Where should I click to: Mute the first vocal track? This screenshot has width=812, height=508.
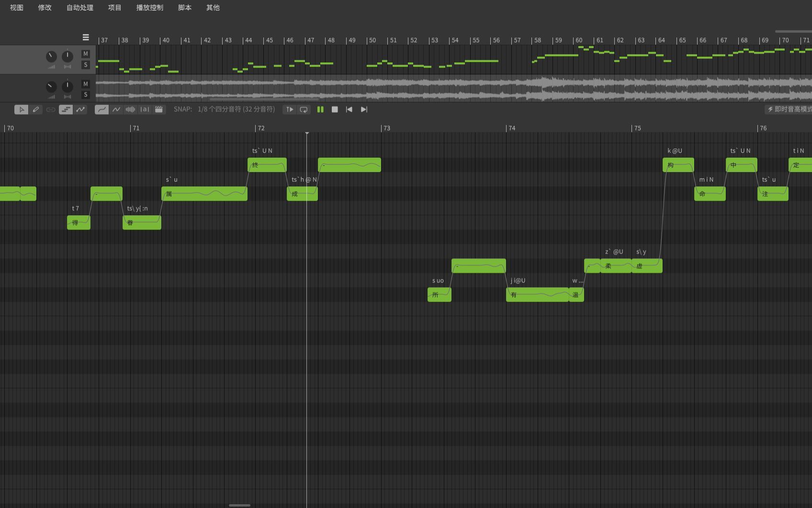tap(86, 54)
